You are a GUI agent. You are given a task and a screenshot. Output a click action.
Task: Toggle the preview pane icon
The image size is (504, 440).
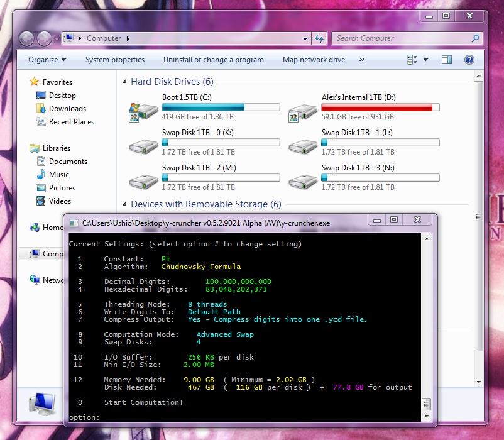(447, 60)
